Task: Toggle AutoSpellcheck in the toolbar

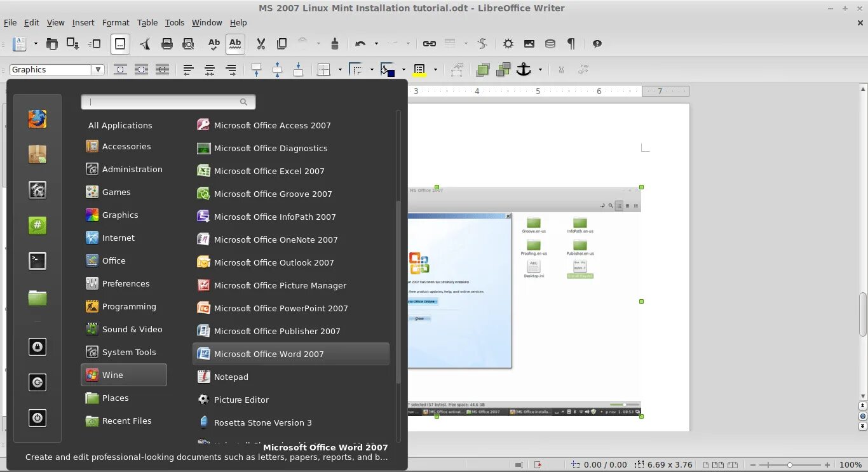Action: pyautogui.click(x=235, y=44)
